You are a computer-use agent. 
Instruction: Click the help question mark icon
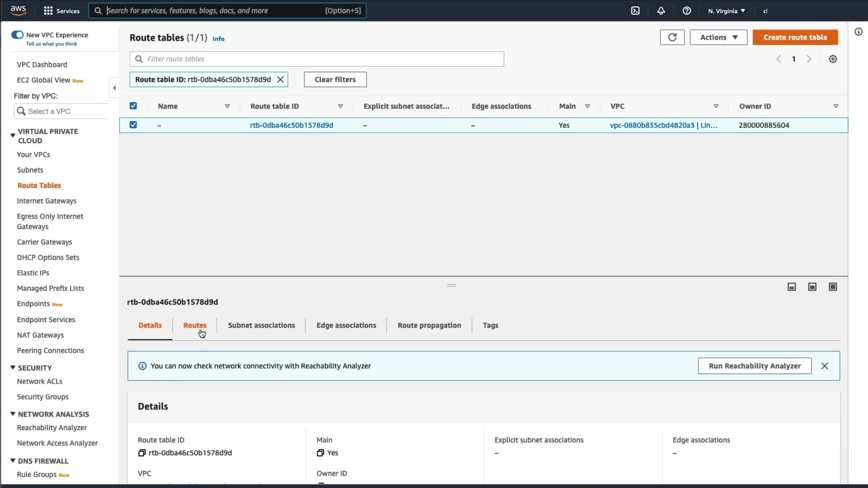tap(687, 11)
